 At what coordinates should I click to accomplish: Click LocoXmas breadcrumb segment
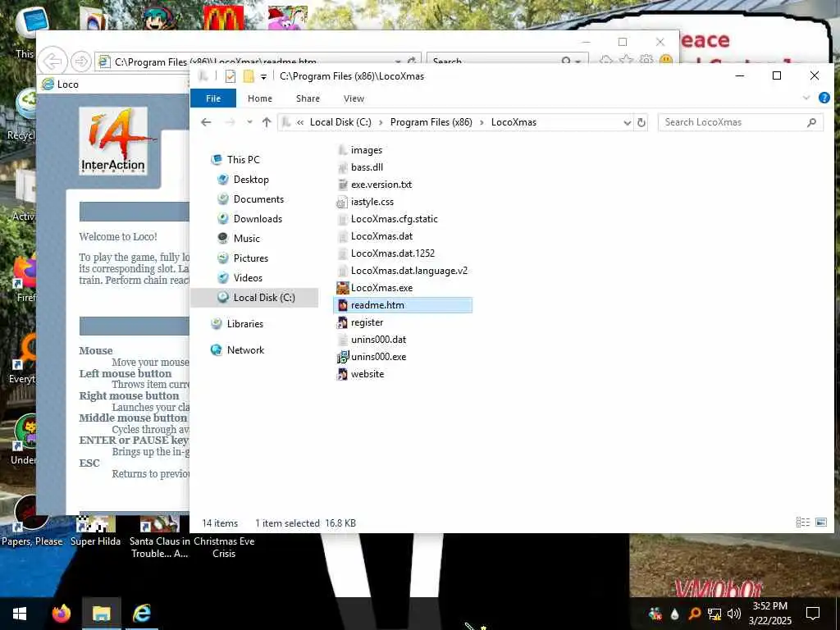(514, 122)
